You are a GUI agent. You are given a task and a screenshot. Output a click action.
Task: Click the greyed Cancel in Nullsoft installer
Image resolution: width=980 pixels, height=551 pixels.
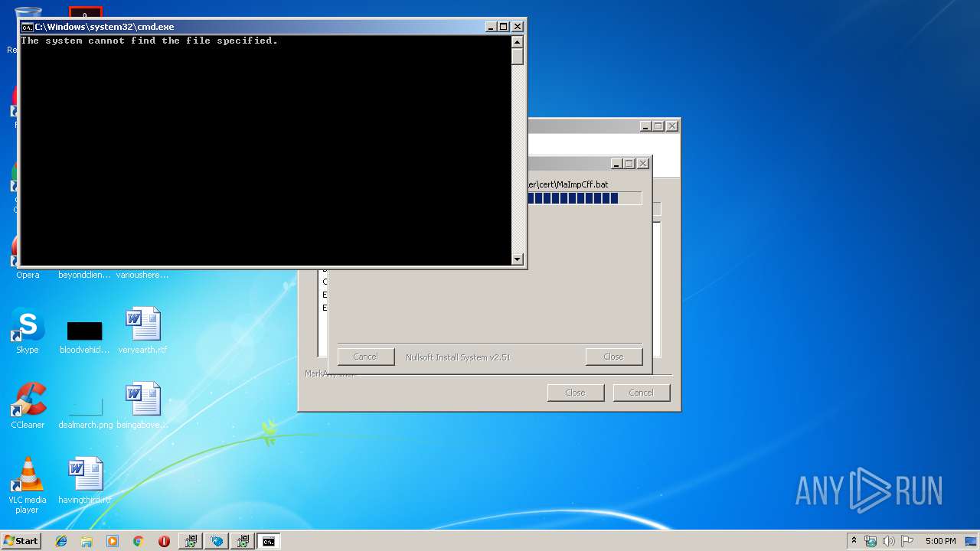(x=365, y=357)
